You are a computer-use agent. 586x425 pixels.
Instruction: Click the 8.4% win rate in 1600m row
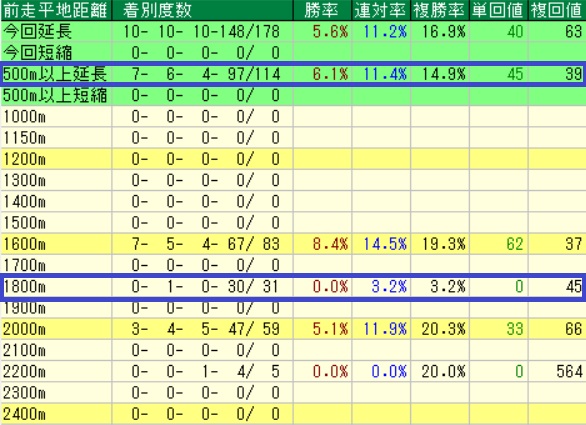pos(330,244)
